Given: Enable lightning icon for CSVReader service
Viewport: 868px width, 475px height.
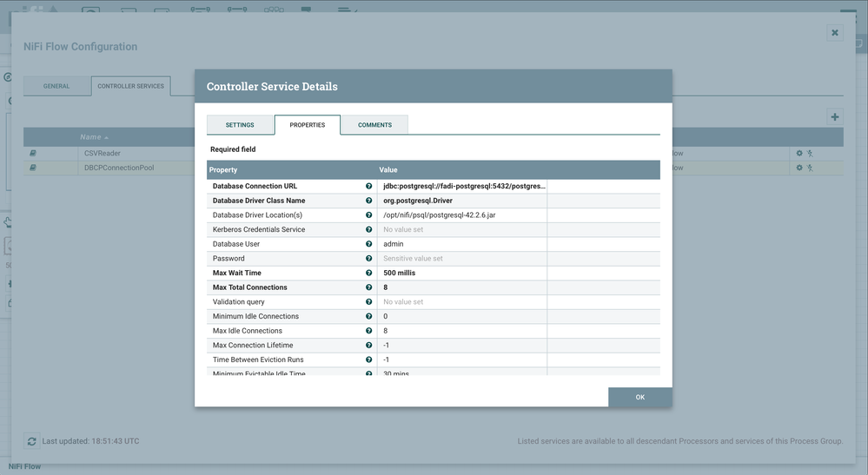Looking at the screenshot, I should (x=810, y=153).
